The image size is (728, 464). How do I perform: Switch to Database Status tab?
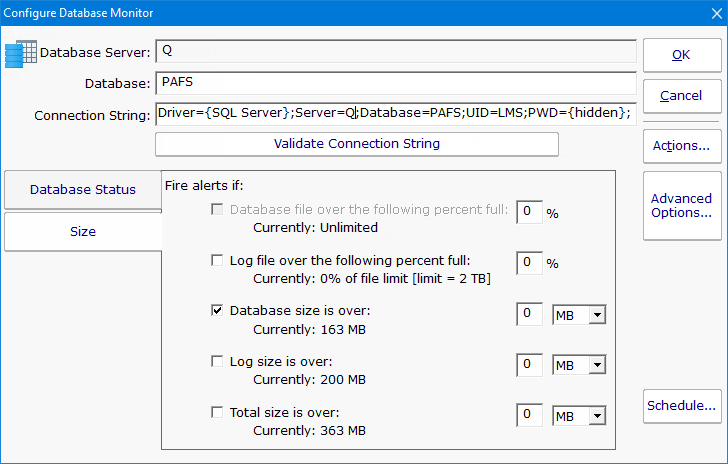click(x=83, y=190)
